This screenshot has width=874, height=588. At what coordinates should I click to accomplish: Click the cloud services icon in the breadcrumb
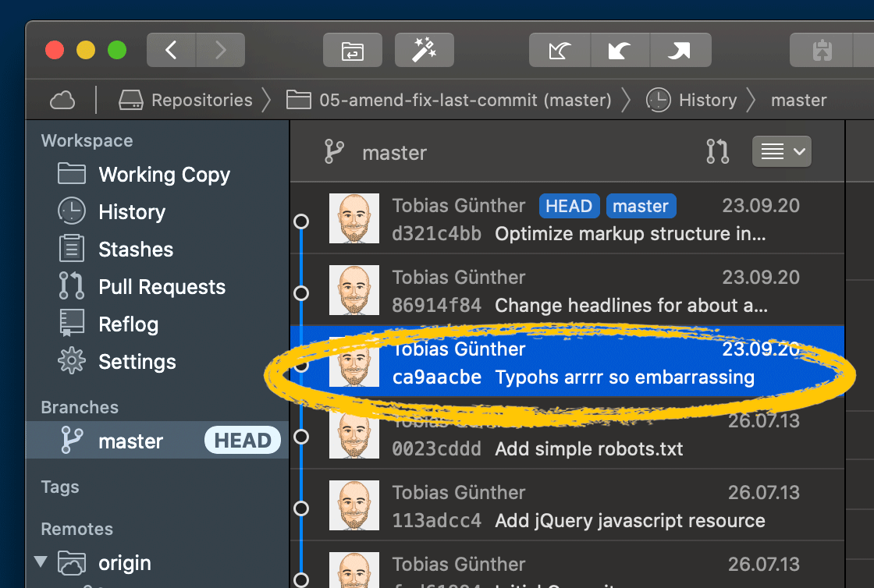62,99
